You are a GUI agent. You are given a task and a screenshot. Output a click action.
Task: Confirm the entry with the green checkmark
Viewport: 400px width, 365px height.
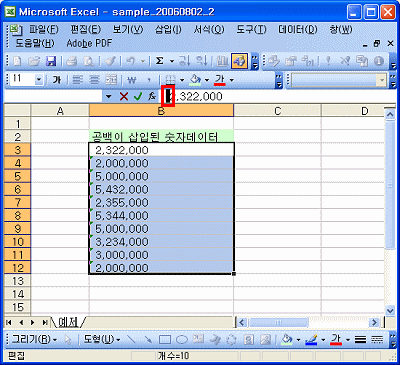click(x=138, y=97)
